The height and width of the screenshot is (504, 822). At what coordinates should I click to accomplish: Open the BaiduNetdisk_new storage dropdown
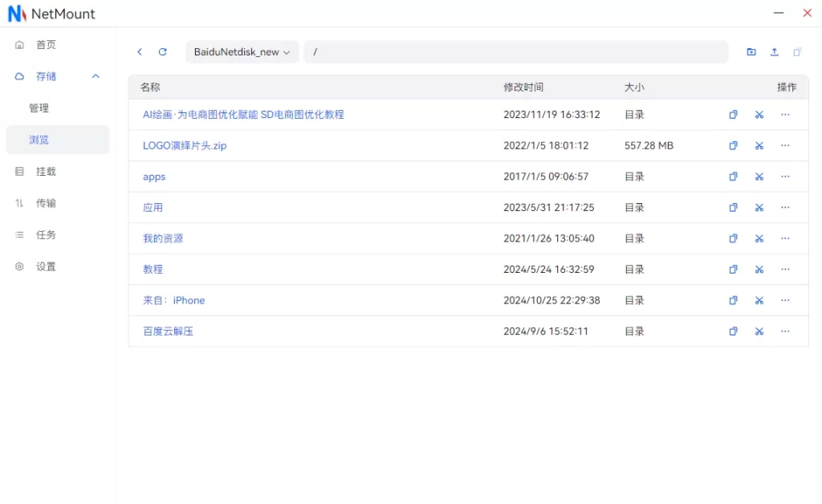[x=242, y=52]
